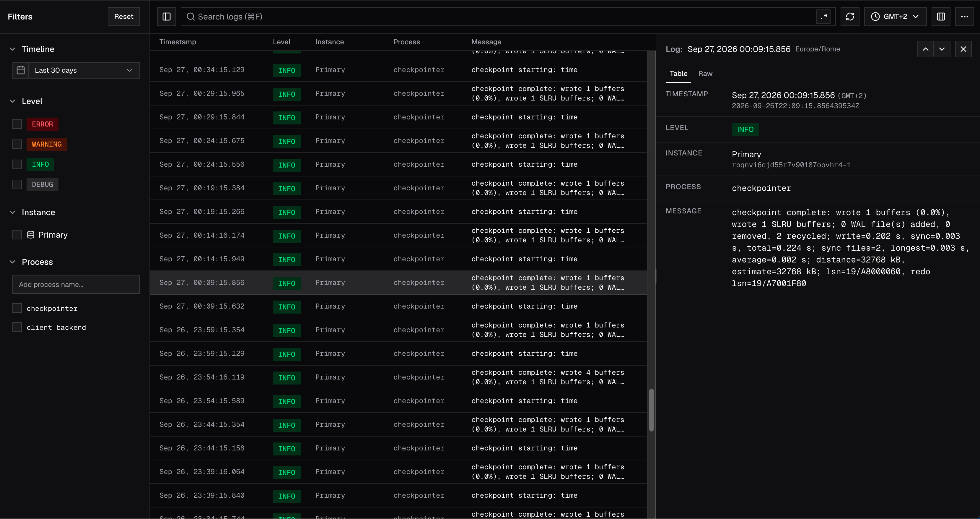Collapse the Level filter section
The image size is (980, 519).
13,101
